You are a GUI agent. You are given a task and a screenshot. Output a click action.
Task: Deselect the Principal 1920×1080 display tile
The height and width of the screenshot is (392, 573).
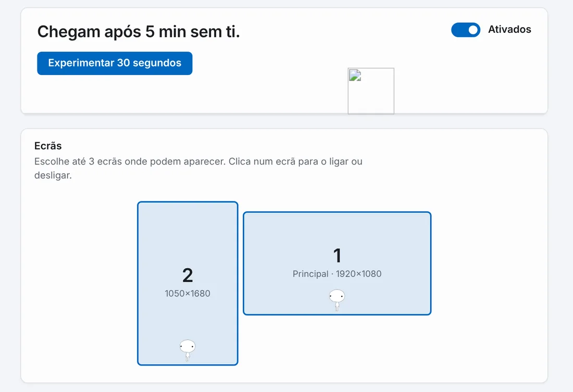(337, 263)
